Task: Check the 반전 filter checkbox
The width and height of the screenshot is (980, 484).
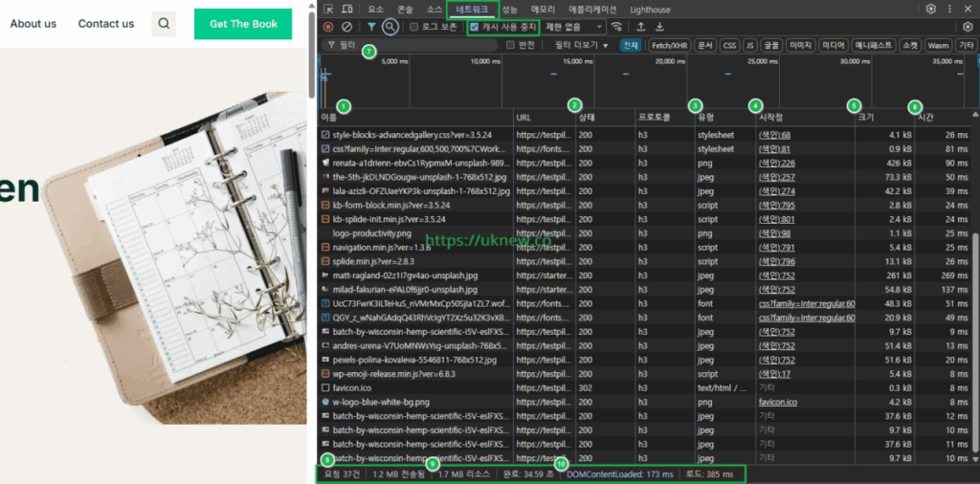Action: pos(511,45)
